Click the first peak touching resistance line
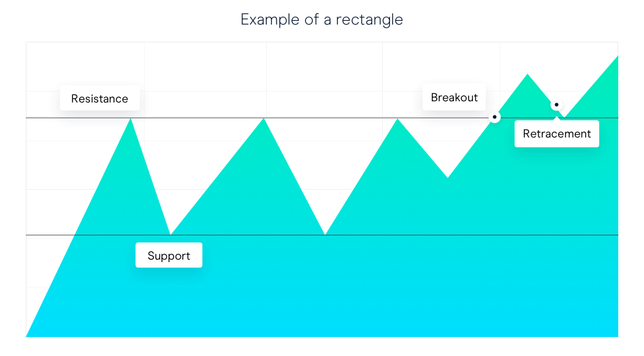Image resolution: width=644 pixels, height=356 pixels. click(x=131, y=119)
